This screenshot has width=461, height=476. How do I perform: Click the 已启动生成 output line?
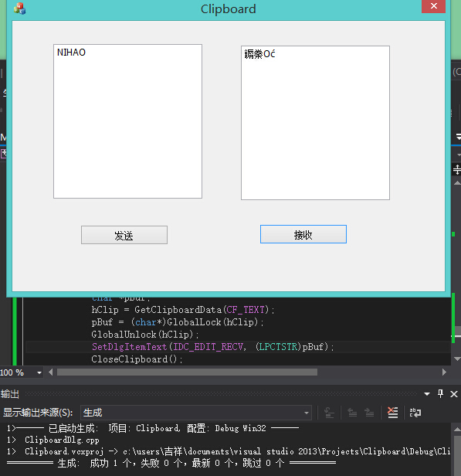[x=153, y=428]
